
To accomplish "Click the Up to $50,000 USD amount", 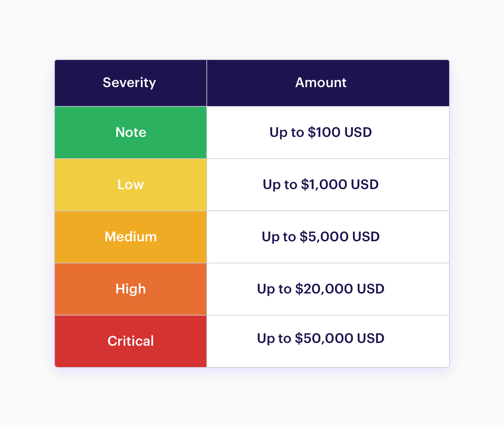I will point(320,339).
